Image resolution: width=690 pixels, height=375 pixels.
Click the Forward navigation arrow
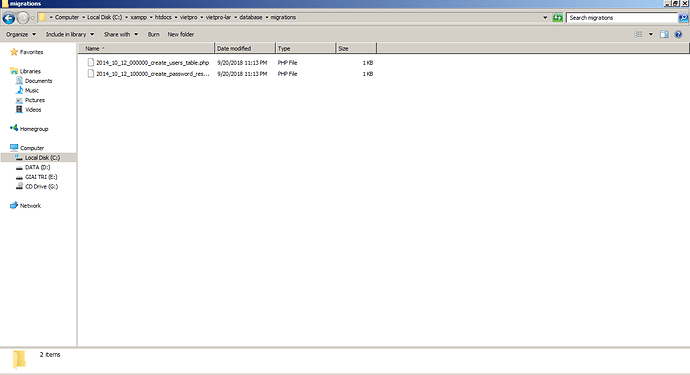(22, 18)
